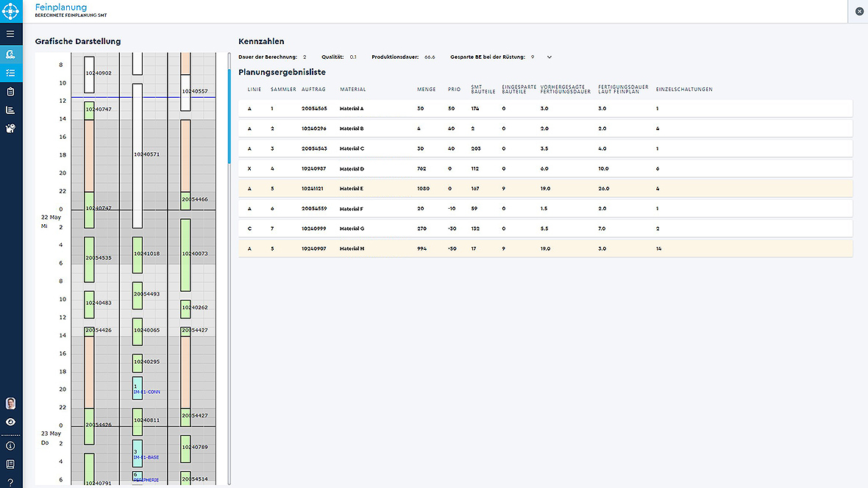Click the SMT BAUTEILE column header
The width and height of the screenshot is (868, 488).
click(483, 89)
